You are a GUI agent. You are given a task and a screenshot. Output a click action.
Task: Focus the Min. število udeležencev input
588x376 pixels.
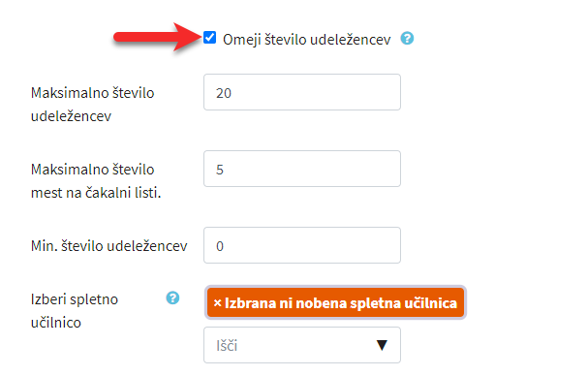coord(302,245)
